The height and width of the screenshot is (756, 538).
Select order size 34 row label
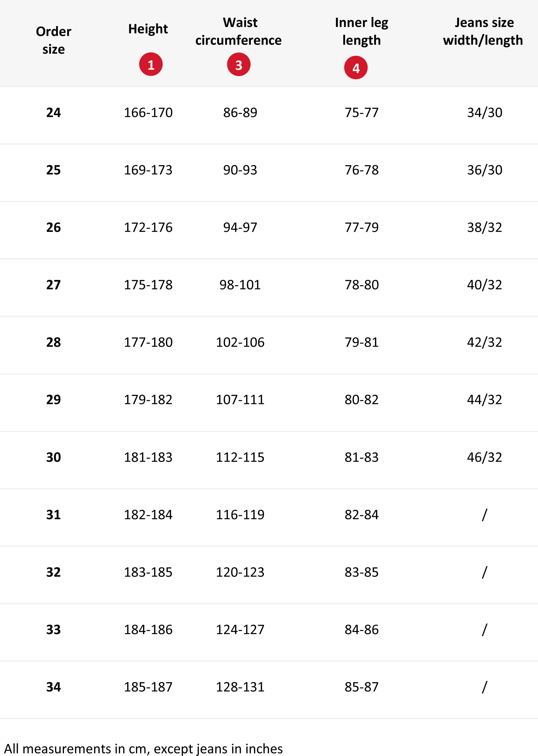pos(54,687)
